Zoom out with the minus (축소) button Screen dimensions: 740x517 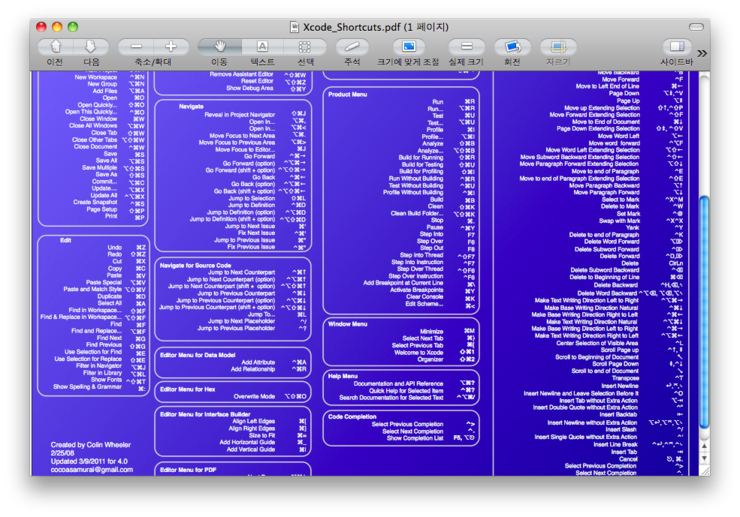click(x=136, y=47)
